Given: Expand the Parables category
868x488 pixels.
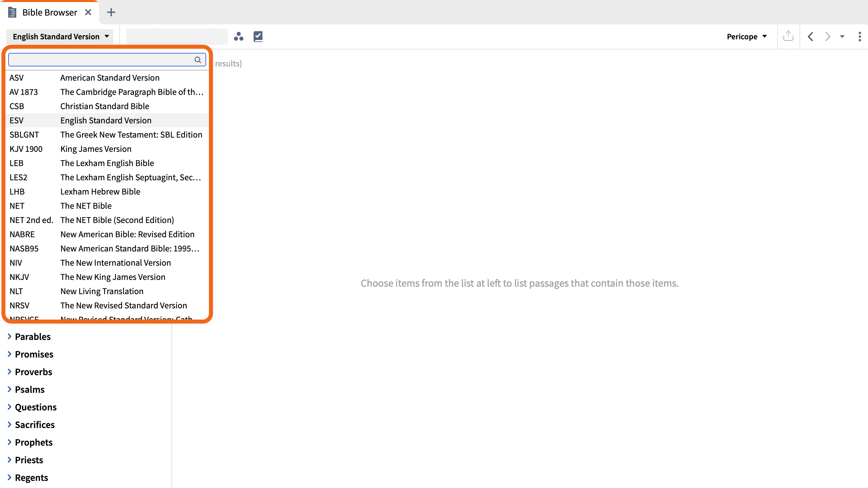Looking at the screenshot, I should (x=9, y=337).
